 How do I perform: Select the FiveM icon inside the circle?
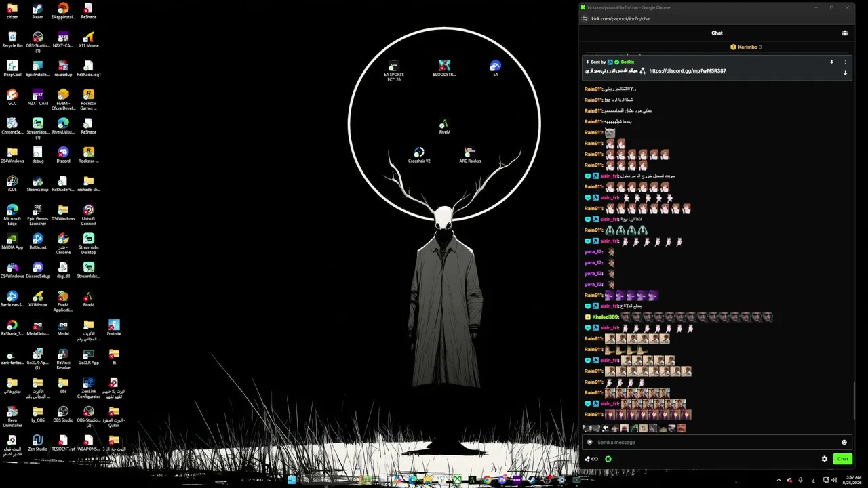coord(444,126)
